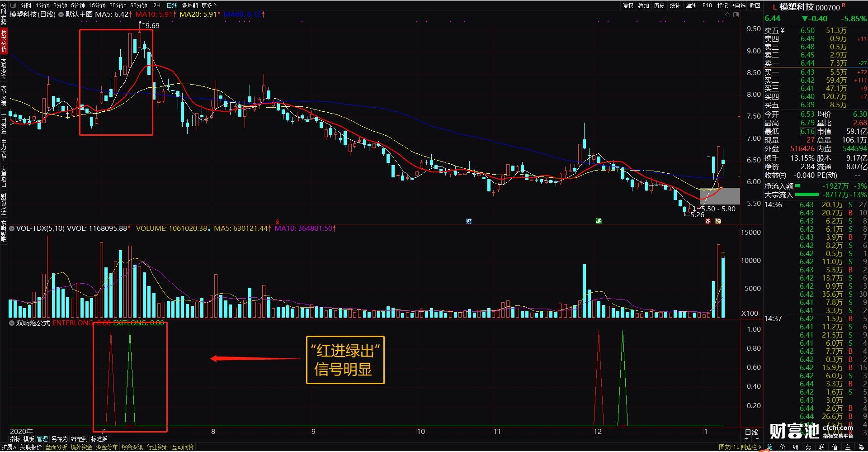
Task: Open the 综合资讯 bottom tab
Action: (x=132, y=447)
